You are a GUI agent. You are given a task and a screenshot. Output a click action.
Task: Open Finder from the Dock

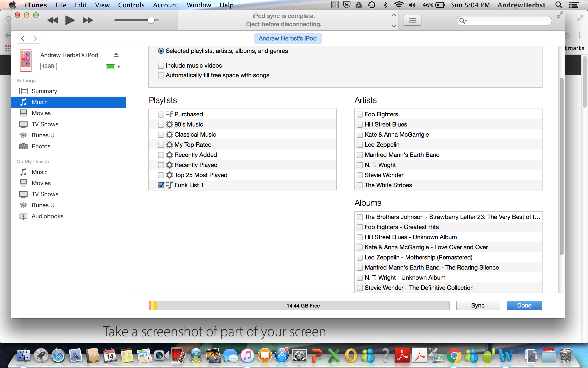[x=24, y=355]
